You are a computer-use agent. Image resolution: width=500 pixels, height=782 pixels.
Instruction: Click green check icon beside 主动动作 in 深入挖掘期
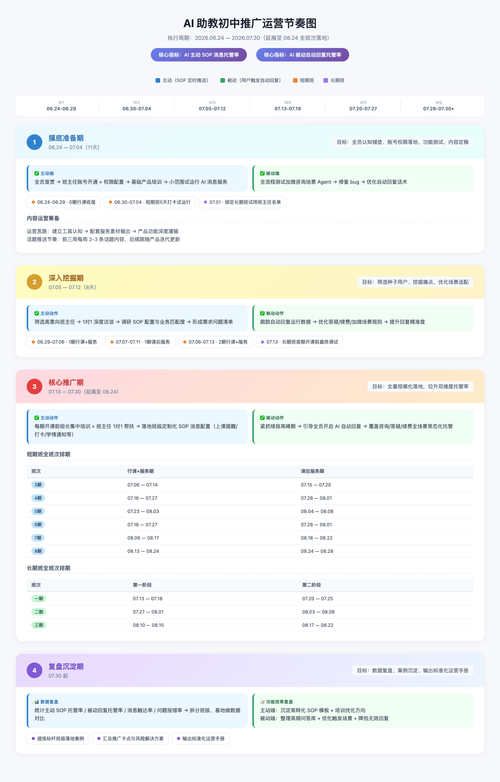(x=36, y=313)
